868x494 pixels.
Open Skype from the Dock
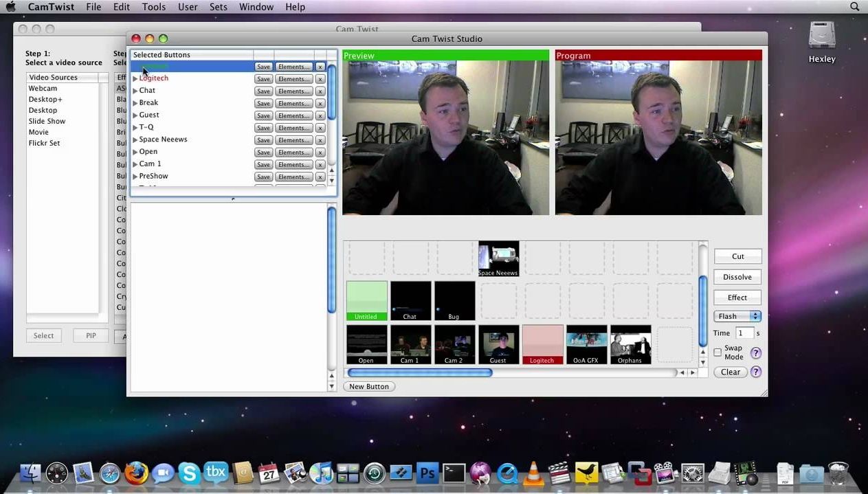coord(189,473)
